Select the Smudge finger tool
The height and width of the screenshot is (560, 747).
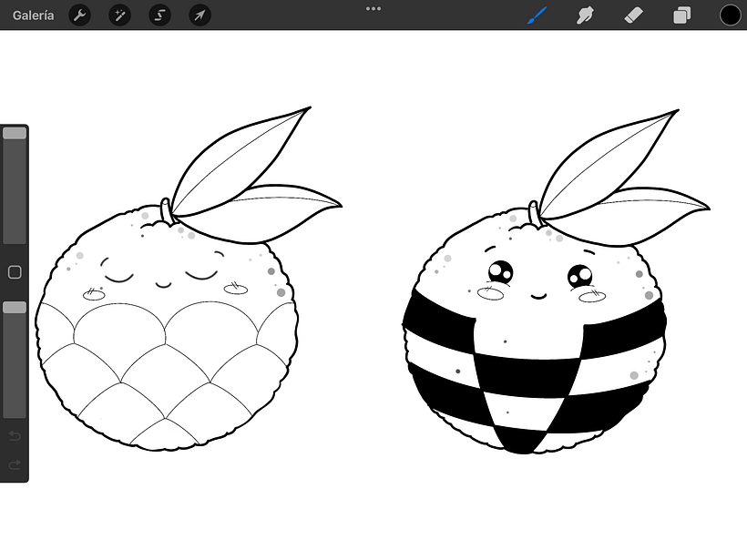(586, 15)
